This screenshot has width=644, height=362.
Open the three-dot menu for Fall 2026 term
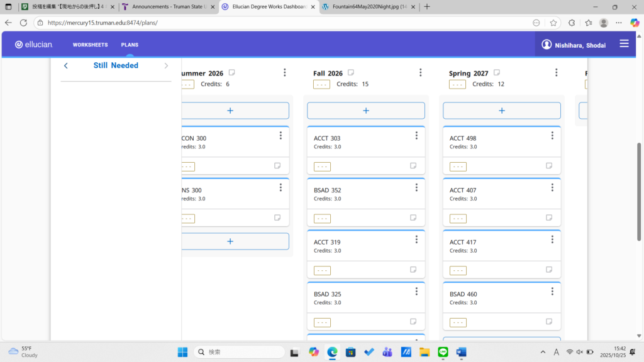coord(420,73)
